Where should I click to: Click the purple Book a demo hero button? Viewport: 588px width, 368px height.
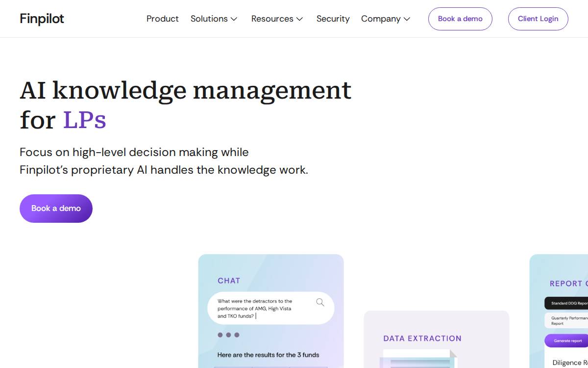56,209
